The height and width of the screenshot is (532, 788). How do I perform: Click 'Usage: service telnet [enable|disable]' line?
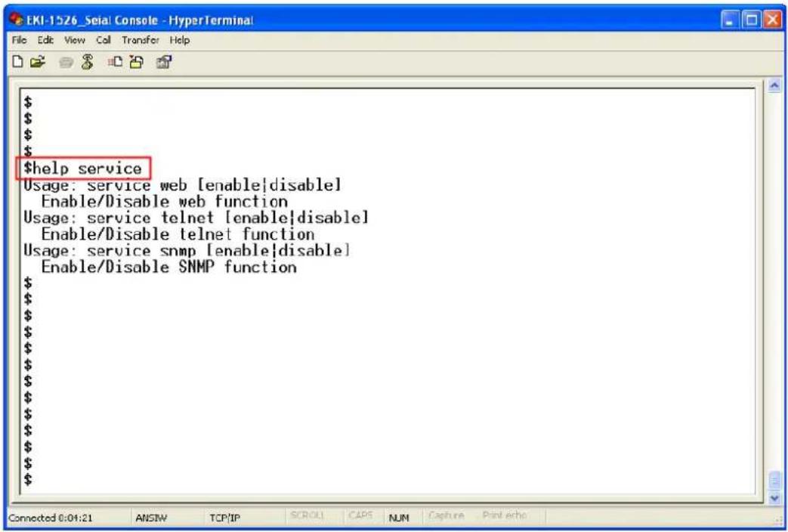(x=196, y=218)
